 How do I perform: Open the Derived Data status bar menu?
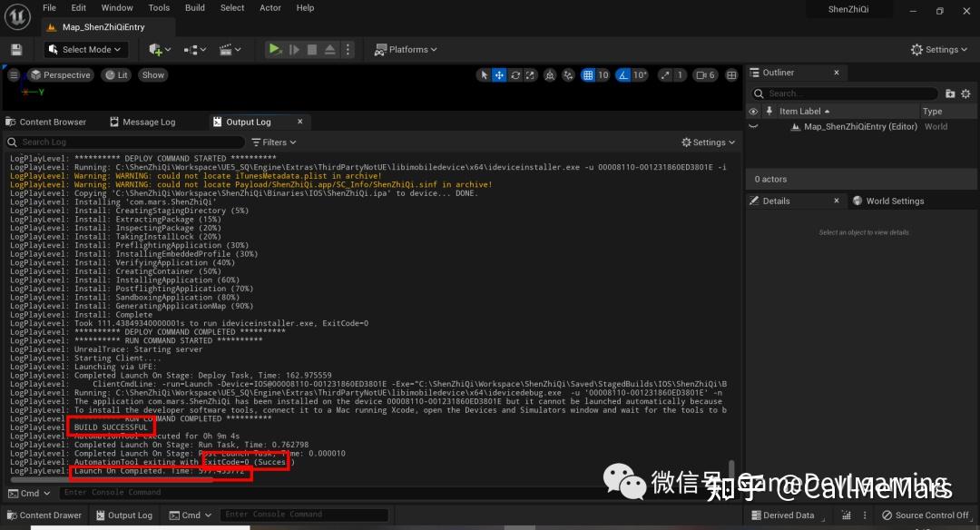click(x=782, y=515)
